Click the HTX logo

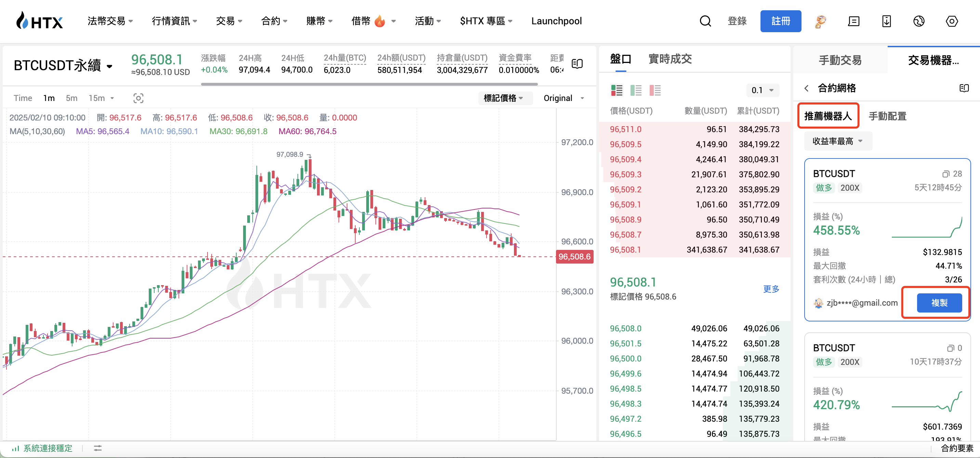[40, 21]
